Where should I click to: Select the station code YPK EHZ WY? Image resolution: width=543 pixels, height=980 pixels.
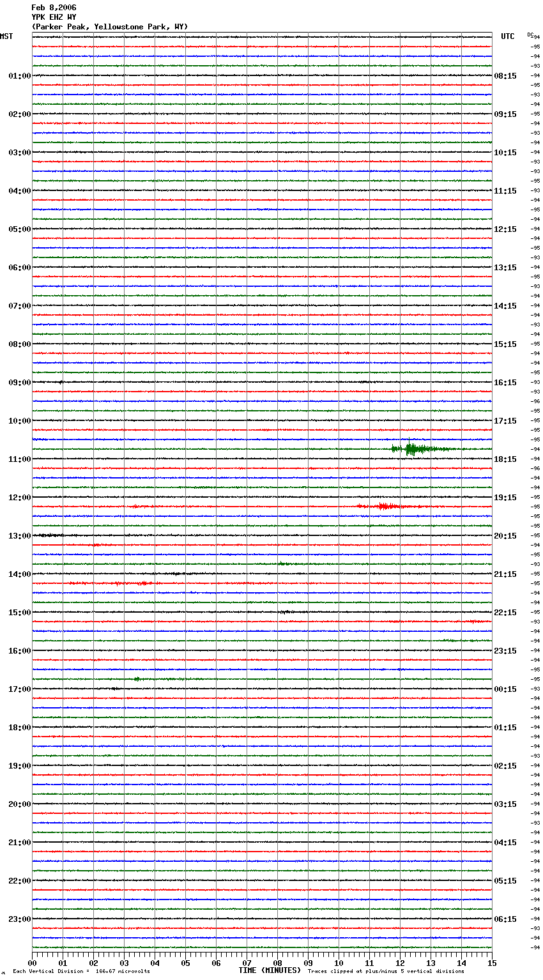(54, 17)
